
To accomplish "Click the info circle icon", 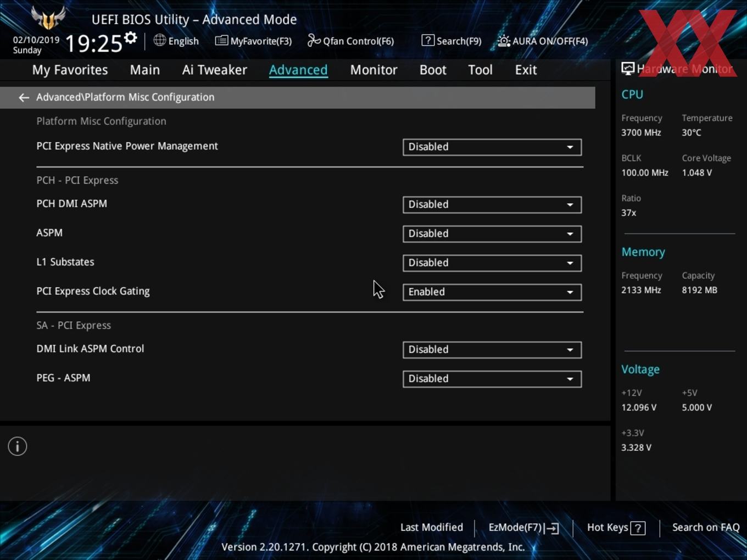I will point(18,446).
